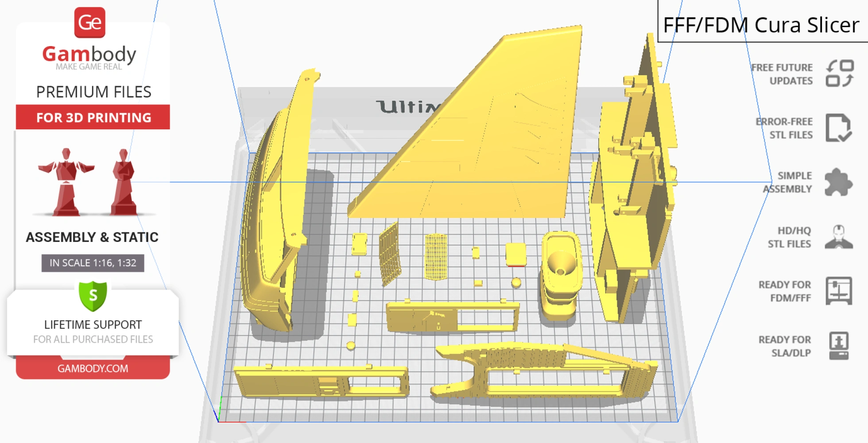This screenshot has height=443, width=868.
Task: Click the ASSEMBLY & STATIC label
Action: tap(92, 237)
